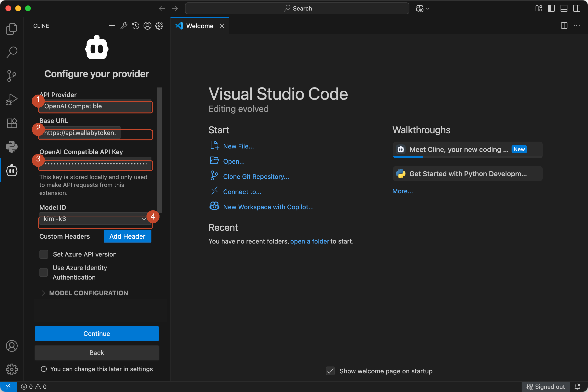The image size is (588, 392).
Task: Click Customize Layout icon
Action: [539, 9]
